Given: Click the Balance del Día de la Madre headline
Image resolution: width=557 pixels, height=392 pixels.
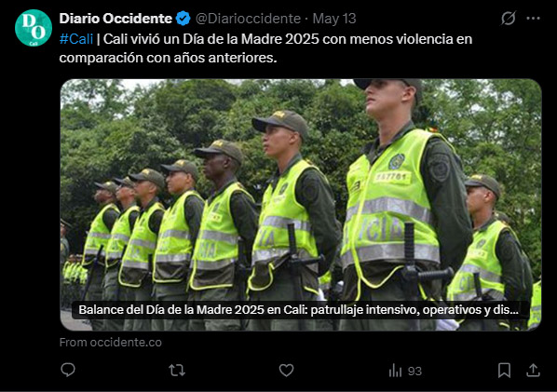Looking at the screenshot, I should [x=298, y=310].
